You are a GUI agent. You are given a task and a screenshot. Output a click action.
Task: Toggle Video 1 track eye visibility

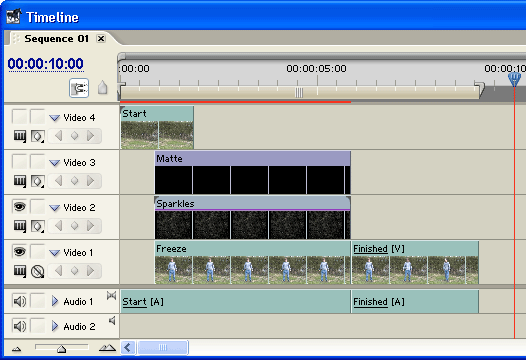pos(19,251)
